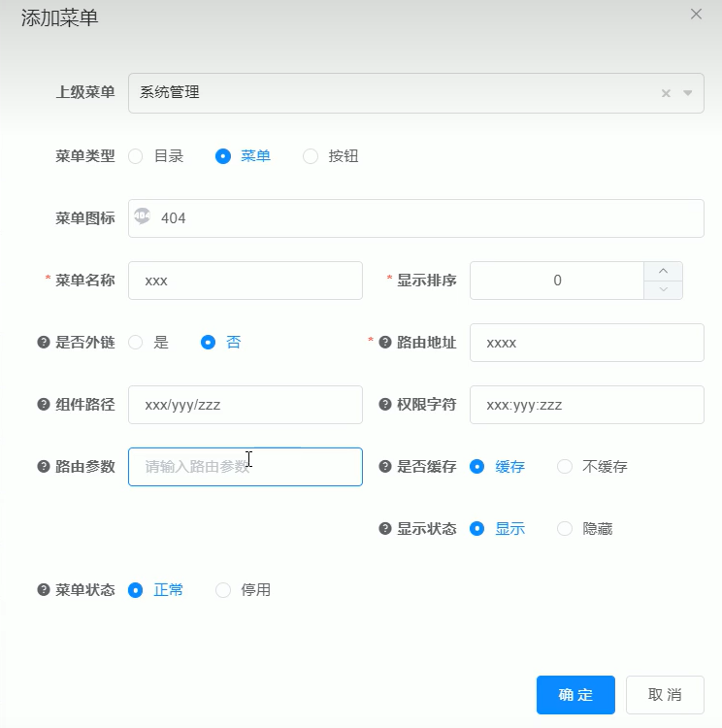Click help icon beside 菜单状态 label
722x728 pixels.
pyautogui.click(x=43, y=589)
